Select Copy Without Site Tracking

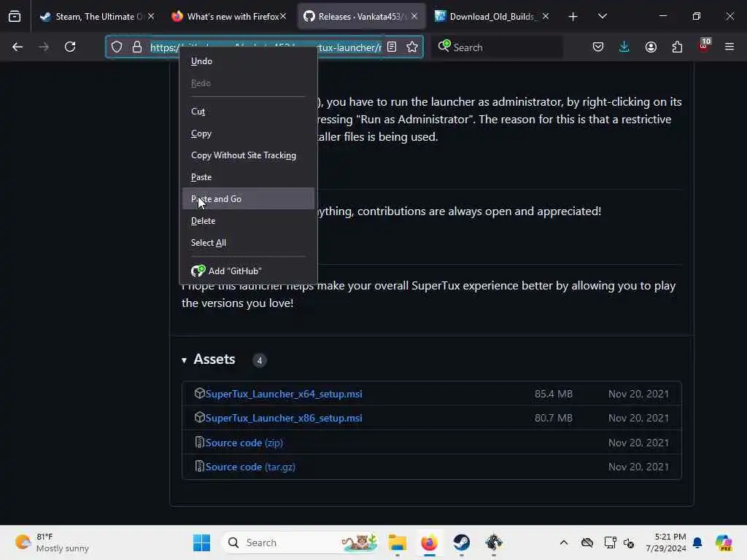coord(248,155)
